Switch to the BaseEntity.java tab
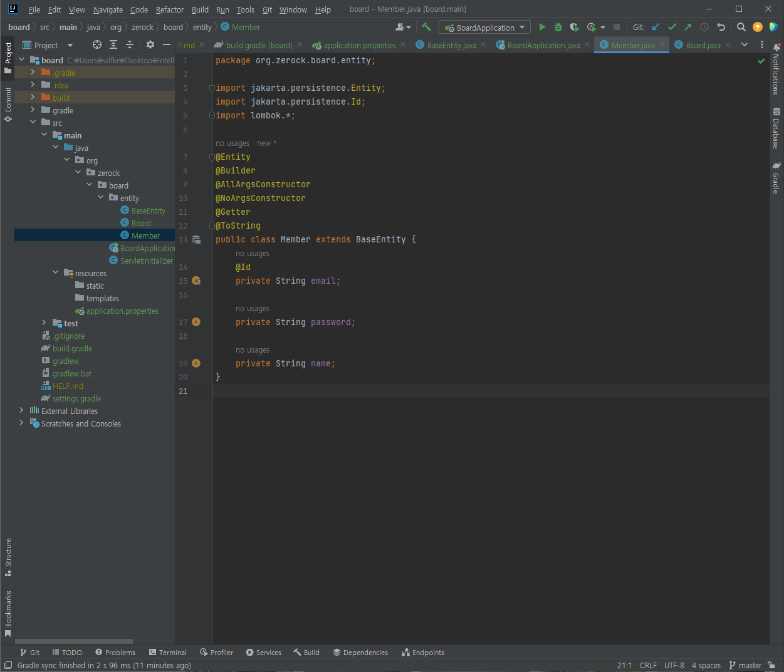Screen dimensions: 784x672 tap(451, 45)
